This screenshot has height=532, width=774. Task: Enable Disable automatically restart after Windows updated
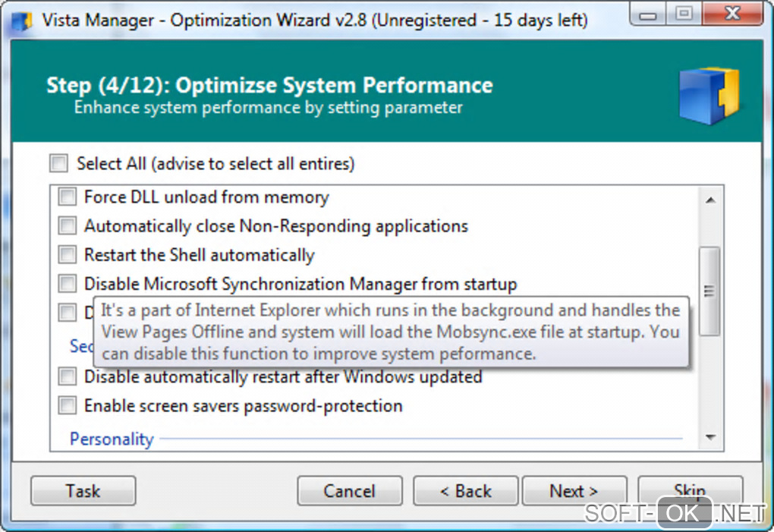tap(68, 376)
